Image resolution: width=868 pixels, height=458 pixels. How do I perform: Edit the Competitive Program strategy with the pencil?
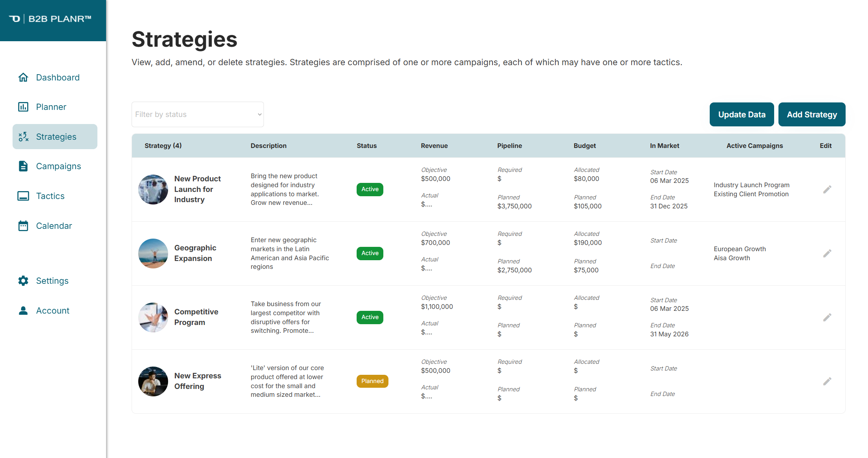click(827, 317)
